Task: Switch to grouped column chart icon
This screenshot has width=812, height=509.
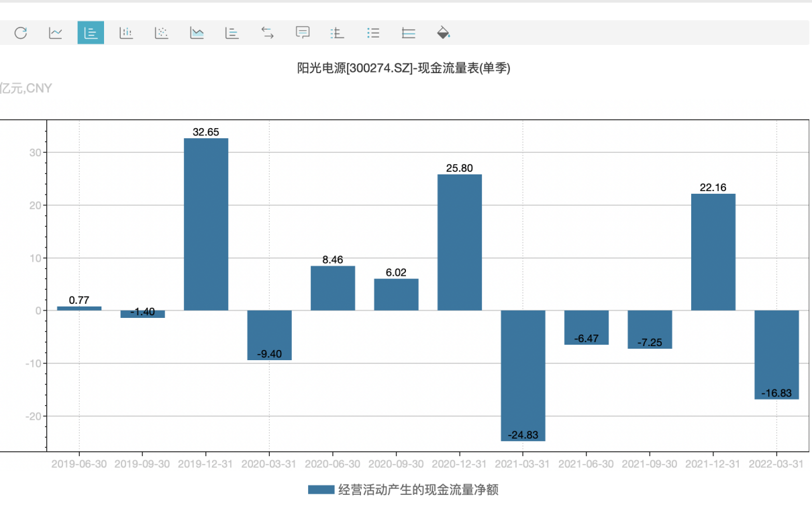Action: [x=126, y=32]
